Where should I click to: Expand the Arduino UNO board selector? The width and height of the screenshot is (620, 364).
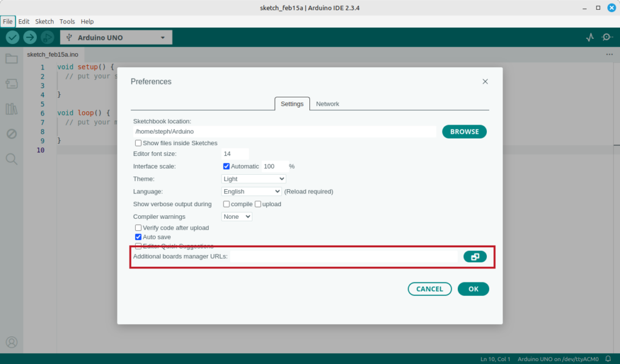[116, 37]
